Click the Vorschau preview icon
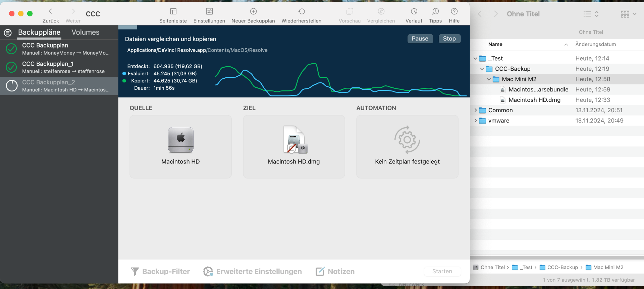The image size is (644, 289). click(350, 11)
